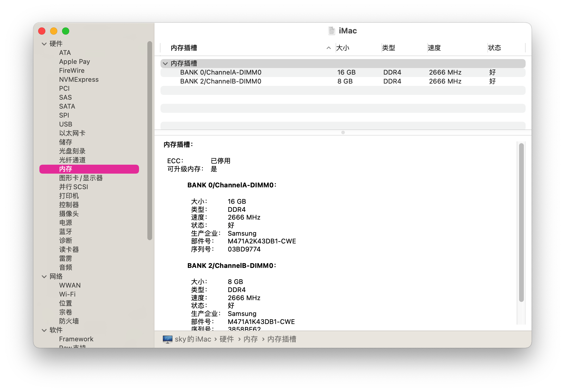The width and height of the screenshot is (565, 392).
Task: Select USB in the sidebar
Action: click(x=66, y=124)
